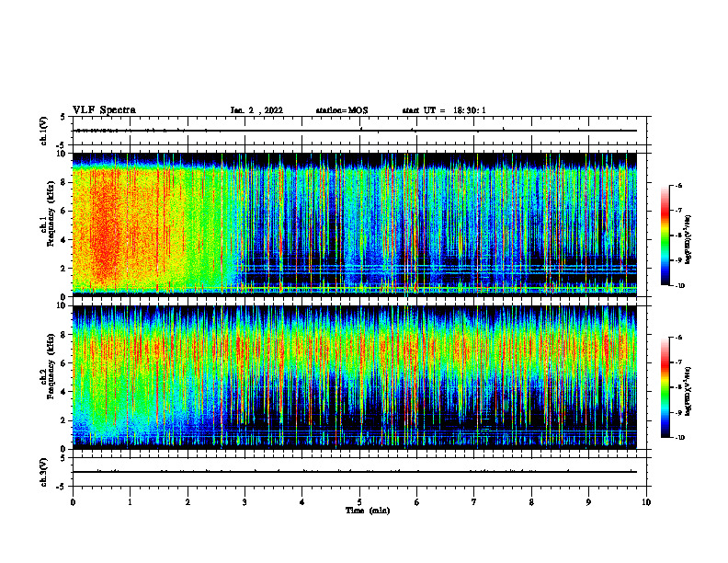Screen dimensions: 728x563
Task: Click the "0" time axis tick label
Action: tap(73, 502)
